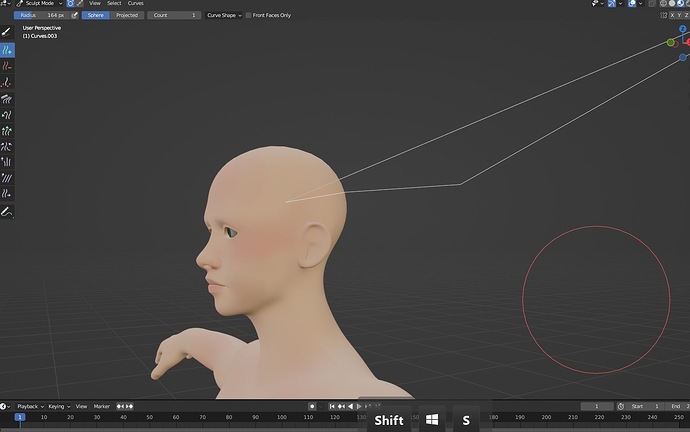Select the Density brush tool
690x432 pixels.
click(x=7, y=82)
